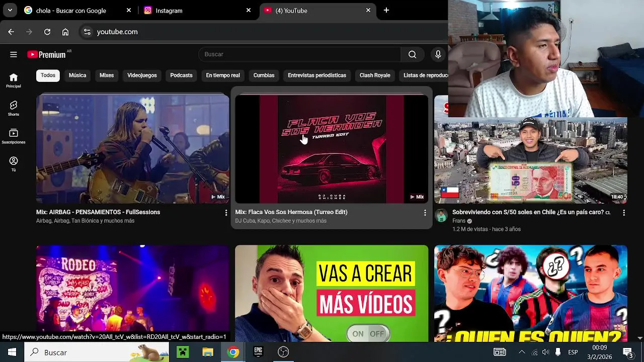Select the Todos filter chip
This screenshot has height=362, width=644.
[48, 75]
